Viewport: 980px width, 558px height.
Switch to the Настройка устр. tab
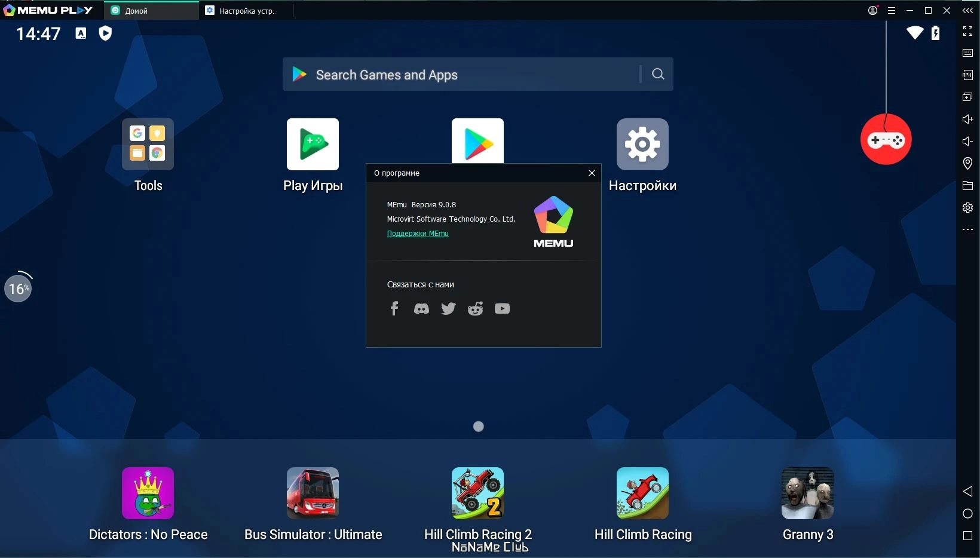click(246, 11)
